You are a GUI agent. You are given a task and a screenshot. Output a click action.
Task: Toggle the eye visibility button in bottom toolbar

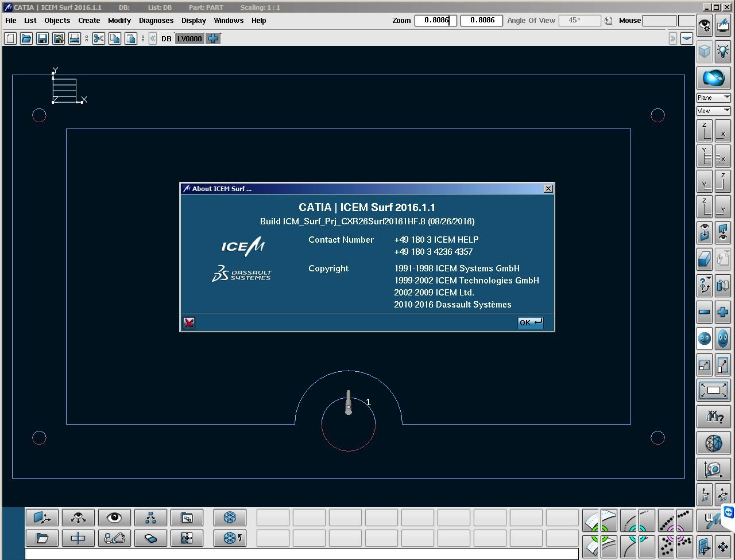(x=114, y=518)
